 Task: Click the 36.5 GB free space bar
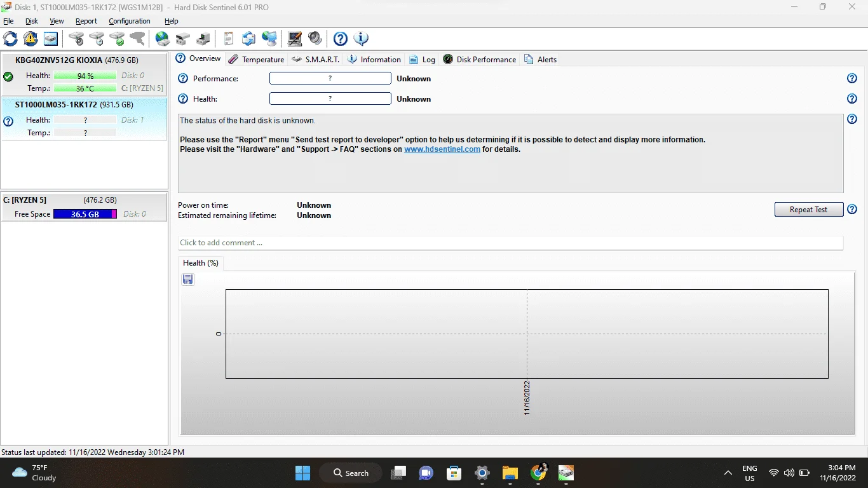(x=85, y=214)
